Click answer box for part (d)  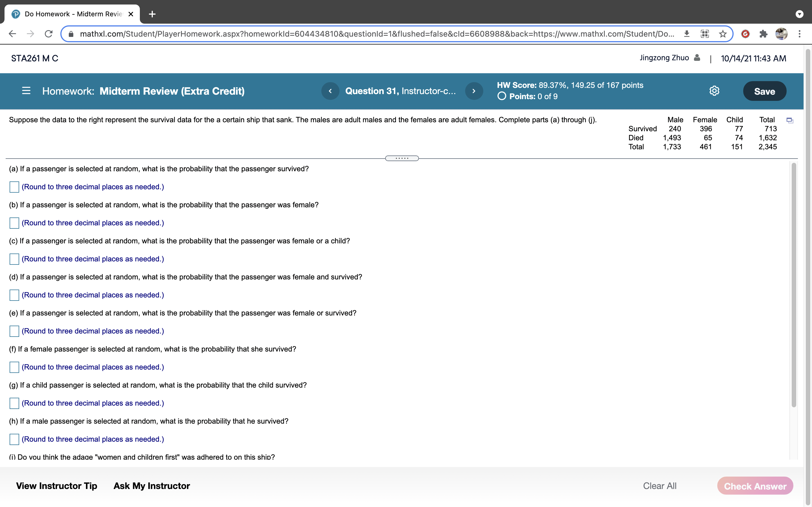click(14, 295)
